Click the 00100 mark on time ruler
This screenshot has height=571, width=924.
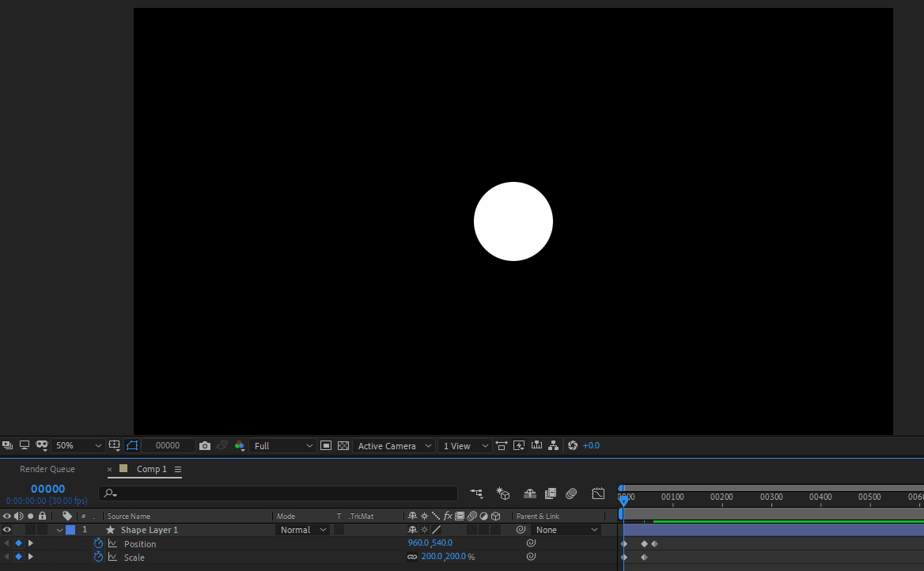[672, 497]
